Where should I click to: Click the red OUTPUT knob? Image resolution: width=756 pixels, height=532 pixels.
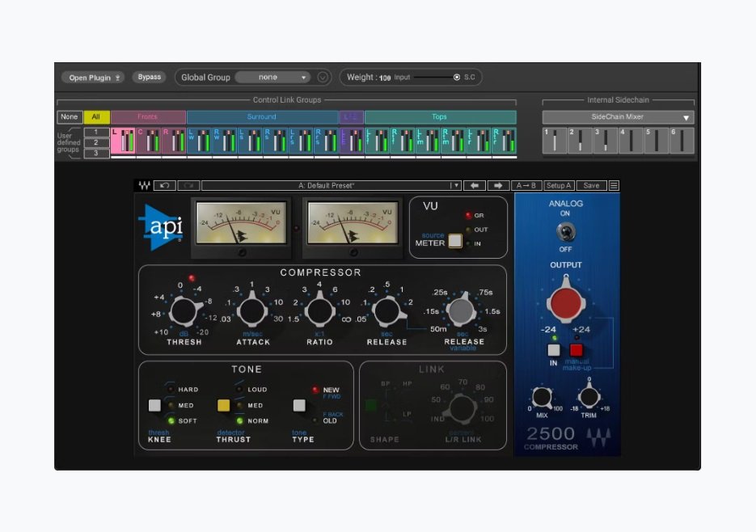point(566,302)
